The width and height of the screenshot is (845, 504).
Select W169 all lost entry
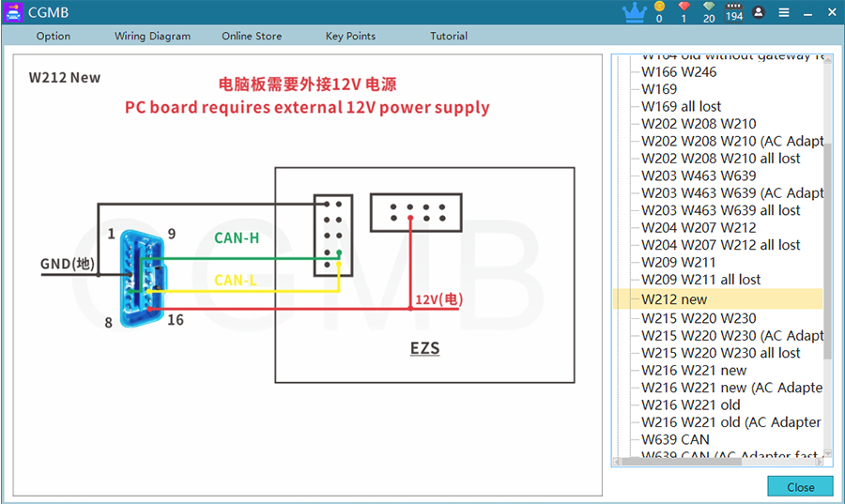[x=681, y=106]
